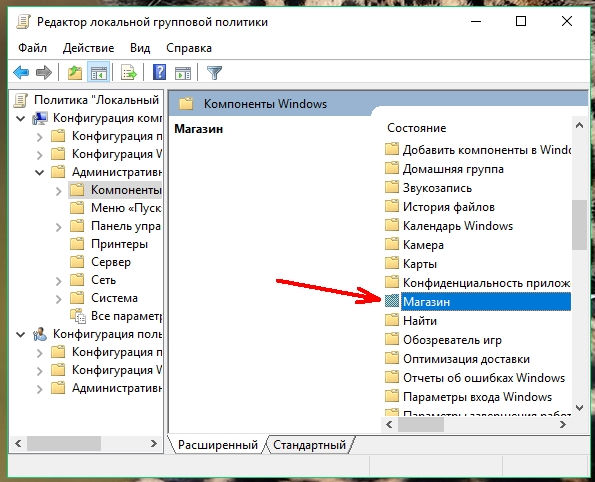Collapse the Конфигурация пользователя node
595x482 pixels.
coord(20,335)
